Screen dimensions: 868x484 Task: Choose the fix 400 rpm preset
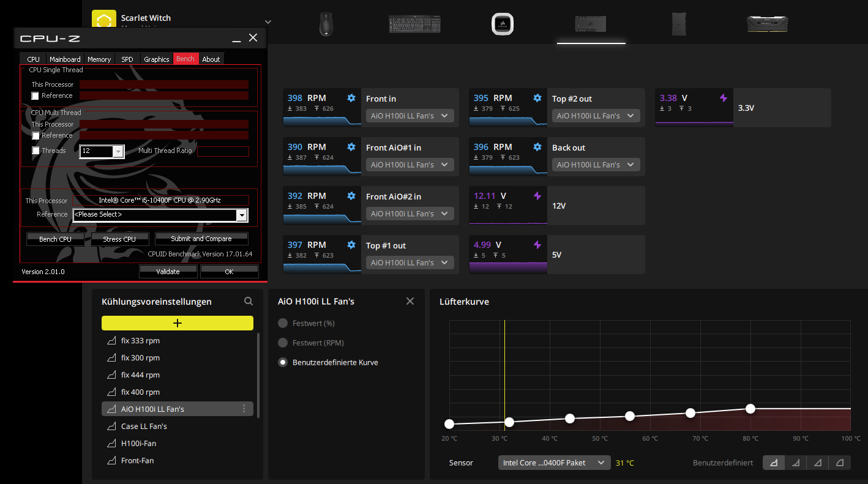pyautogui.click(x=178, y=392)
